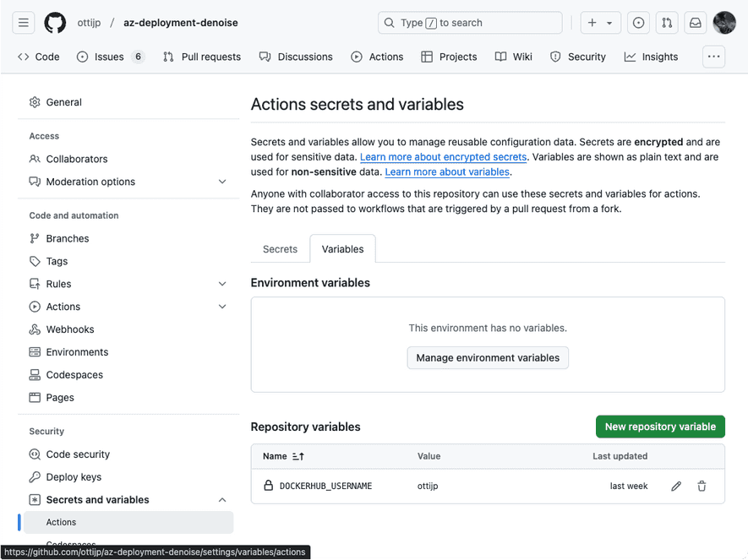The image size is (748, 560).
Task: Open the Insights tab
Action: 651,57
